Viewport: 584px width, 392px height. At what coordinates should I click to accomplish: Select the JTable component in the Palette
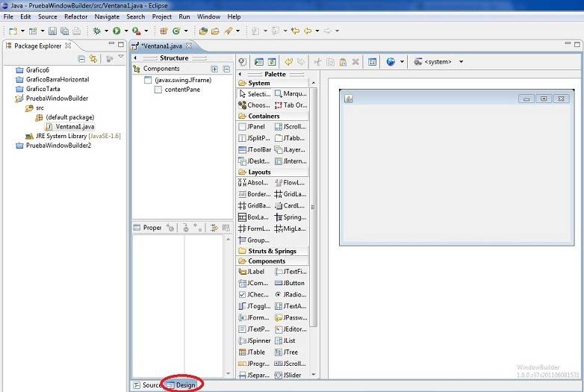252,352
